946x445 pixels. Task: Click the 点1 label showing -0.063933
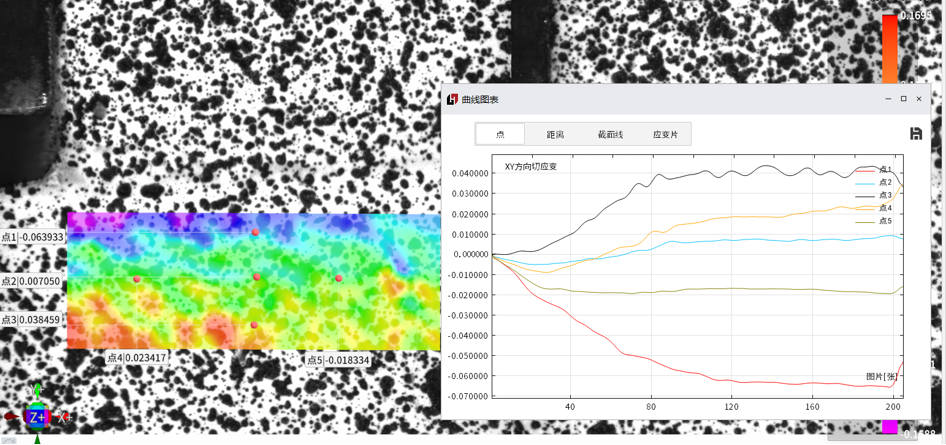pyautogui.click(x=33, y=238)
